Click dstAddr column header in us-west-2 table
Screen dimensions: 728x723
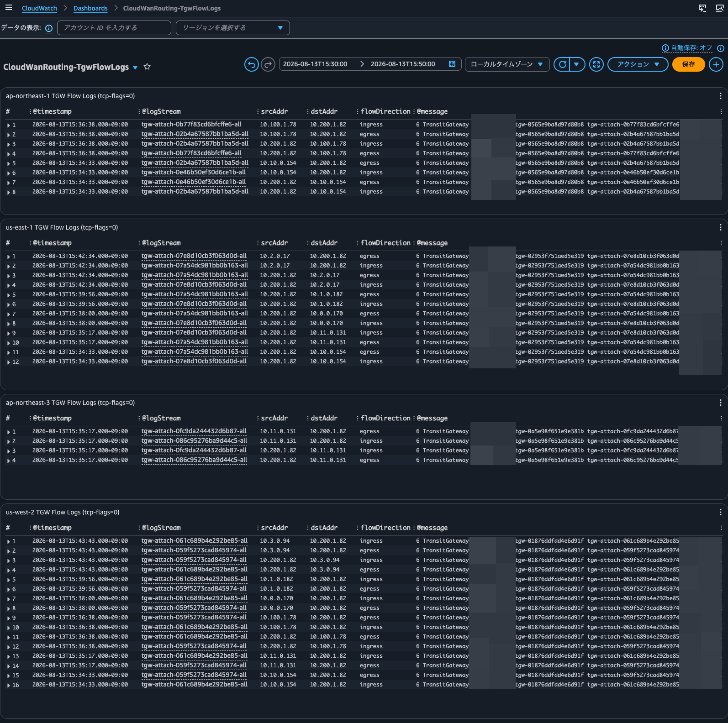pos(324,528)
